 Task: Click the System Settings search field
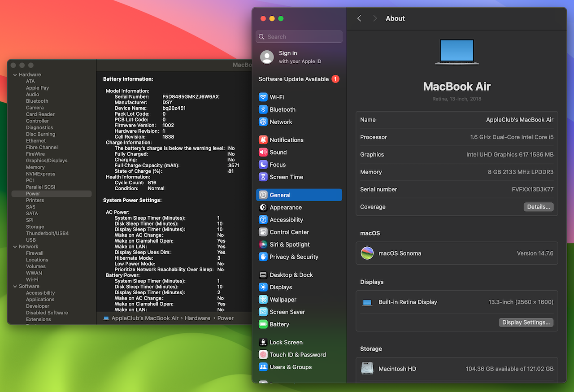(299, 37)
